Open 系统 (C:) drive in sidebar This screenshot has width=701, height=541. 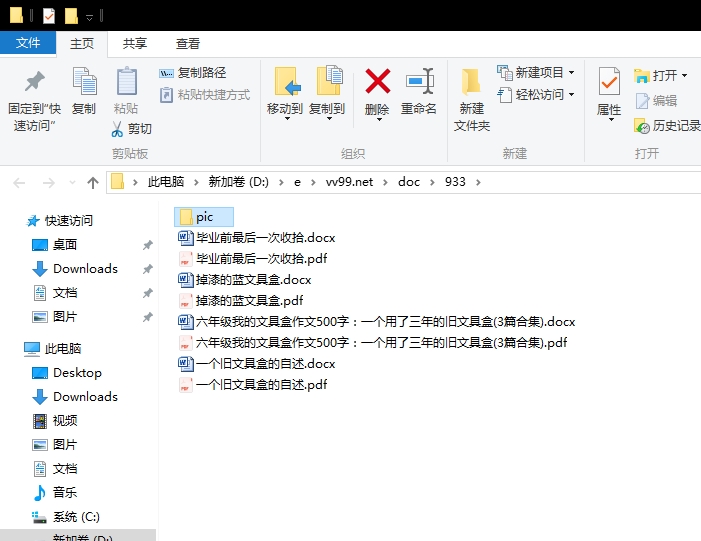(x=66, y=517)
